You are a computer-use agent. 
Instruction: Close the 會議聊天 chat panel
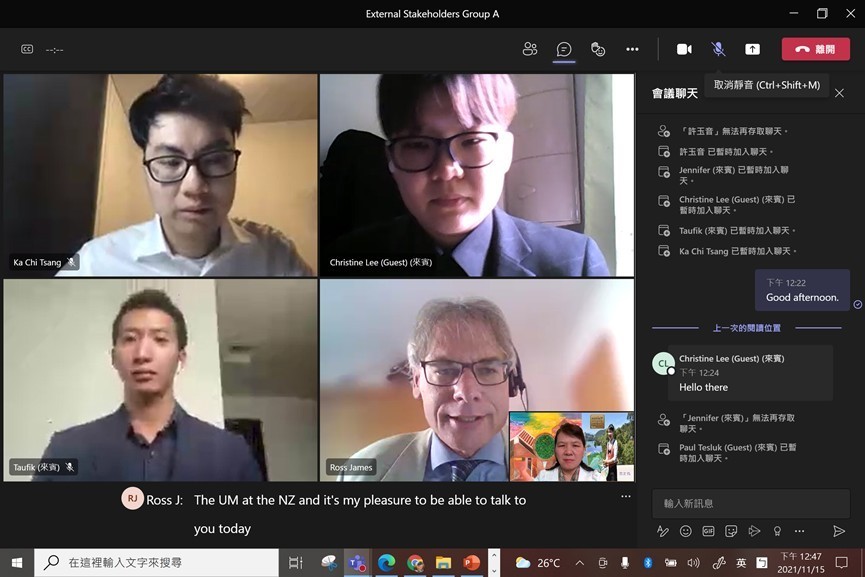(x=839, y=93)
